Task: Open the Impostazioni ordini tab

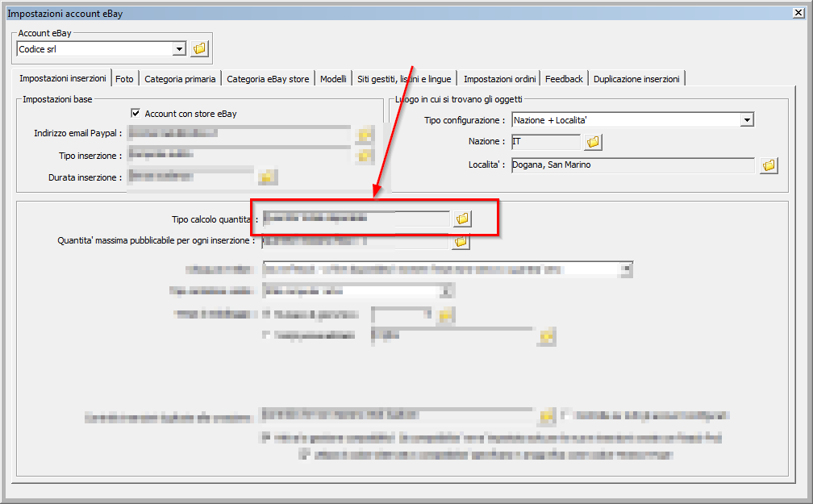Action: pos(500,79)
